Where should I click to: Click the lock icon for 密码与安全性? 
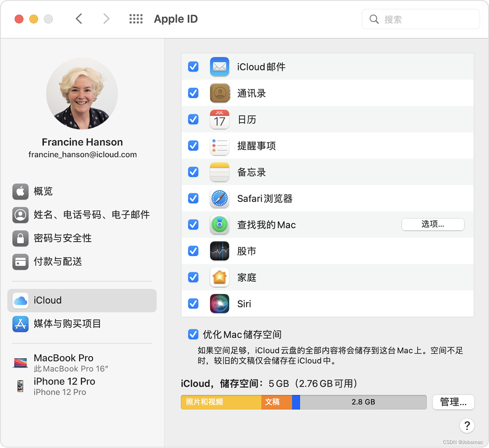point(20,238)
